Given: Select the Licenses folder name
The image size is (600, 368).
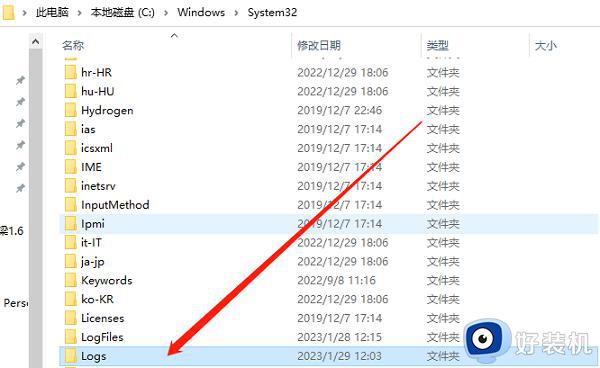Looking at the screenshot, I should tap(103, 318).
